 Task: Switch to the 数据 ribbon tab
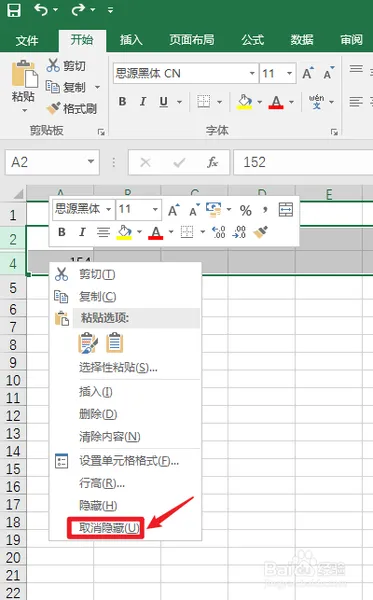click(x=302, y=40)
